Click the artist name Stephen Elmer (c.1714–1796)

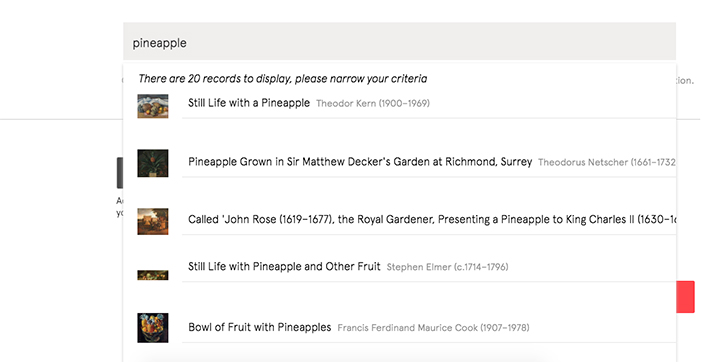tap(447, 267)
